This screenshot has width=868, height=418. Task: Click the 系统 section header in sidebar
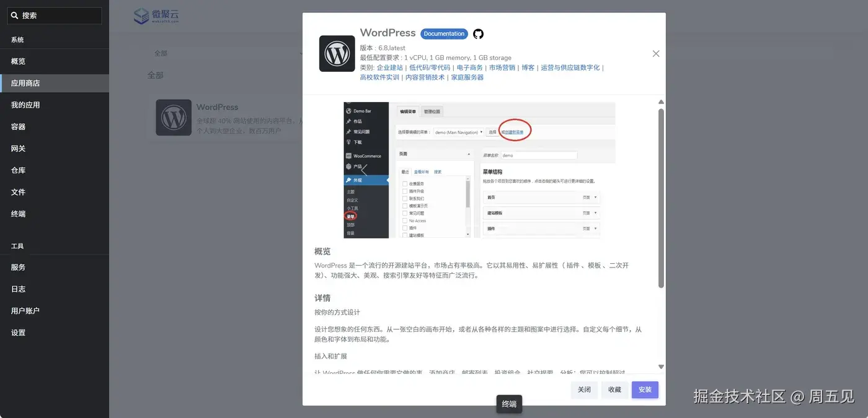17,40
